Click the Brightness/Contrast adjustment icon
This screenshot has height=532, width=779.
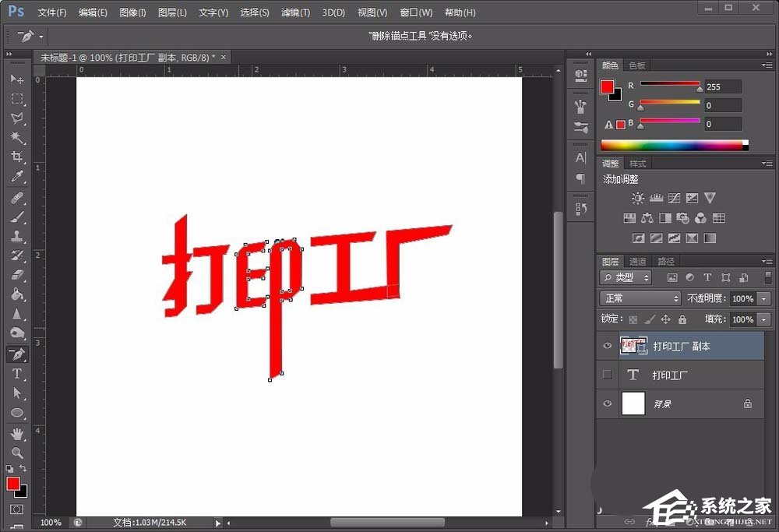pyautogui.click(x=637, y=198)
